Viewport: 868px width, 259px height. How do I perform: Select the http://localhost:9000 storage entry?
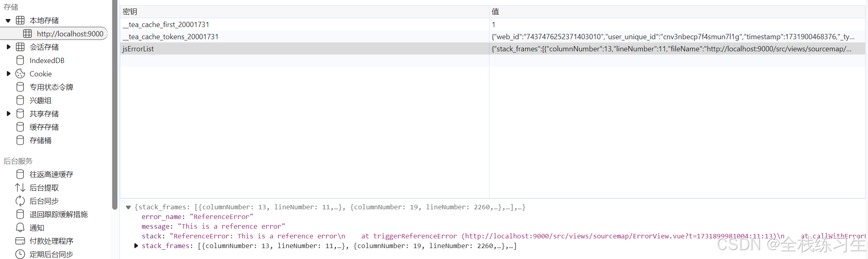tap(70, 34)
